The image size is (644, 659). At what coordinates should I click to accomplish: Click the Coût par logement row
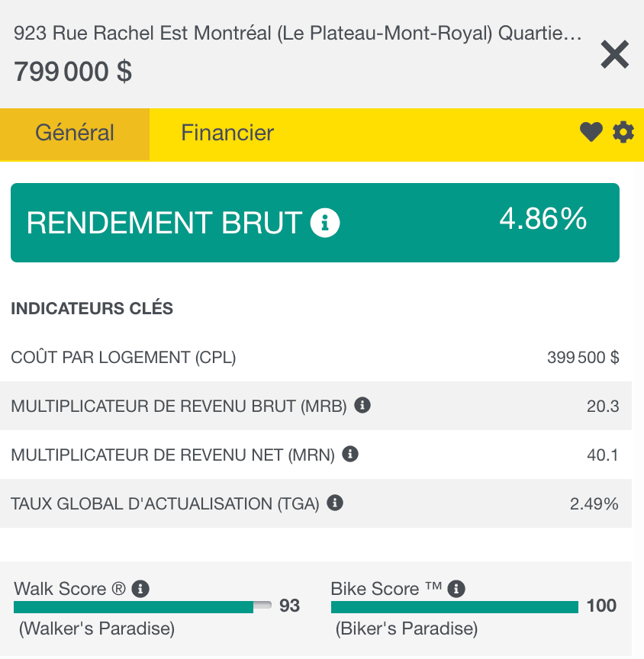[314, 357]
